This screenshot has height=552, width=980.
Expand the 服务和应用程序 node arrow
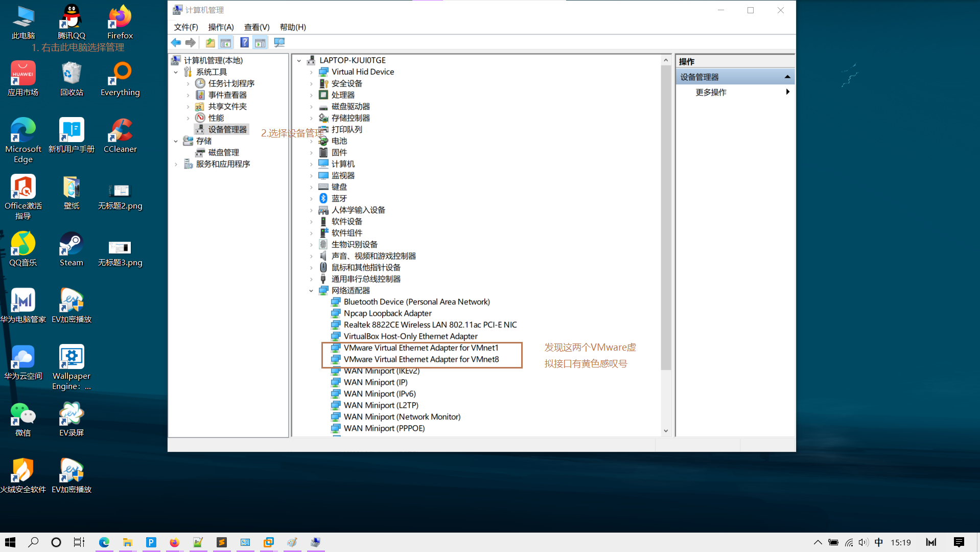coord(176,164)
